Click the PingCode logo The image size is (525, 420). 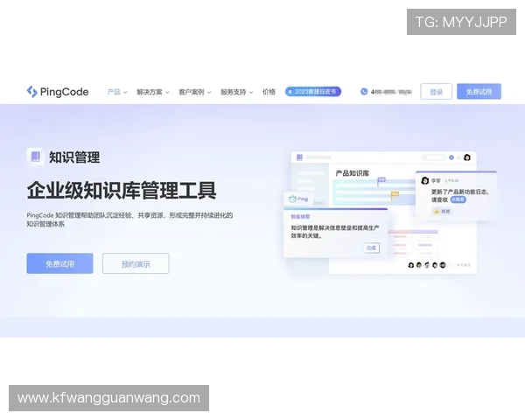[x=58, y=91]
